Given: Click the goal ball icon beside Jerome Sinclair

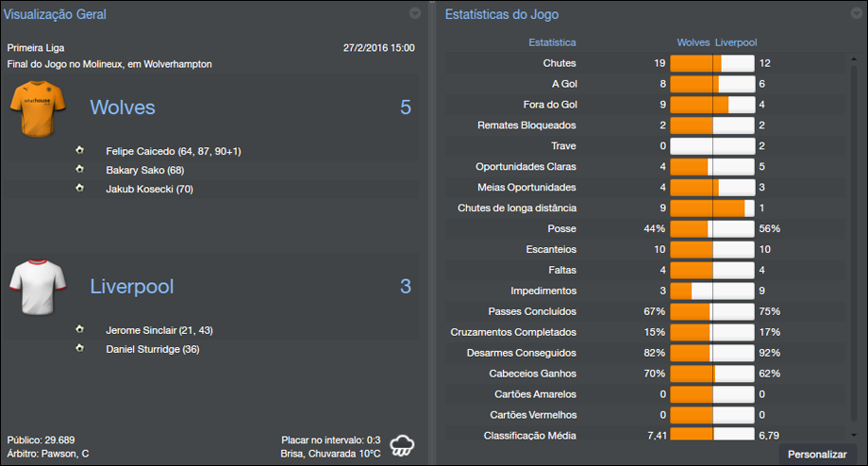Looking at the screenshot, I should pyautogui.click(x=79, y=330).
